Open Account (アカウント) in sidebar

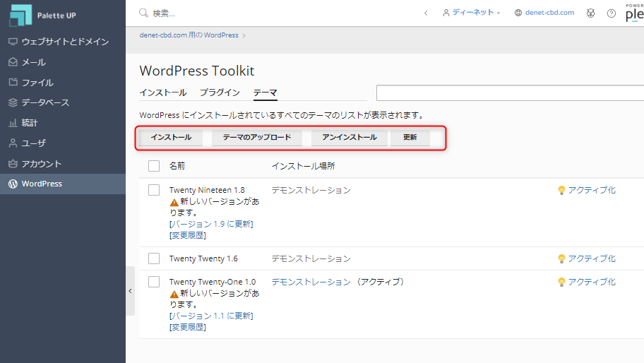pyautogui.click(x=63, y=164)
